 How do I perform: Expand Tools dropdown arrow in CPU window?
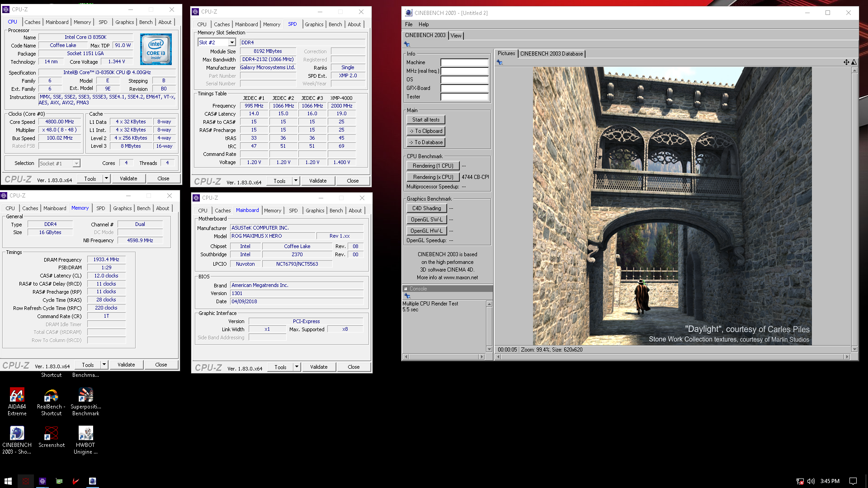point(106,178)
